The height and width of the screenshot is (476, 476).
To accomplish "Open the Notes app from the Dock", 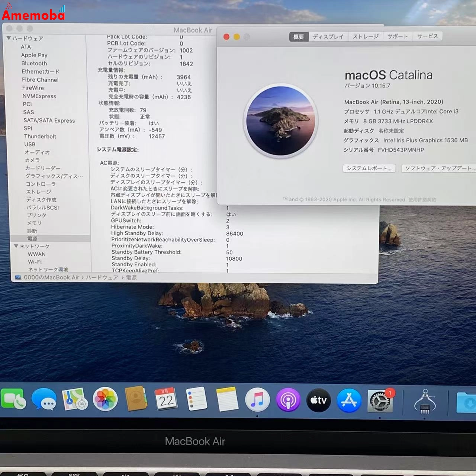I will tap(227, 400).
